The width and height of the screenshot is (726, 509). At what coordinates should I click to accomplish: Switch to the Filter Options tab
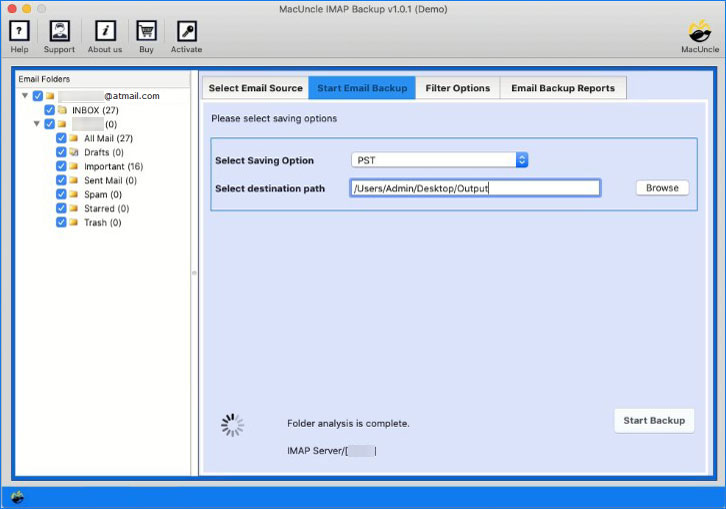coord(457,88)
